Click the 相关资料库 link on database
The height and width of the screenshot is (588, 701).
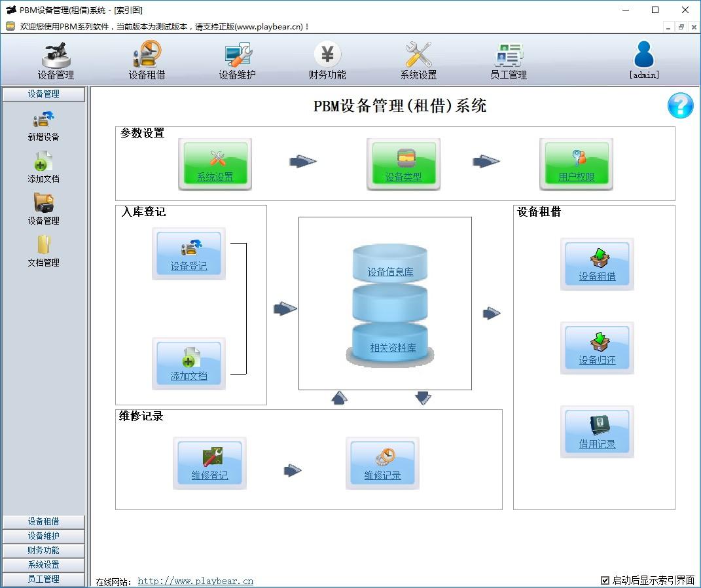[393, 348]
